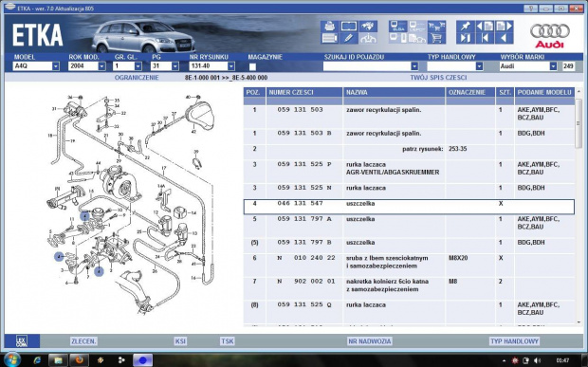Open the ELSA monitor icon
588x367 pixels.
(398, 27)
